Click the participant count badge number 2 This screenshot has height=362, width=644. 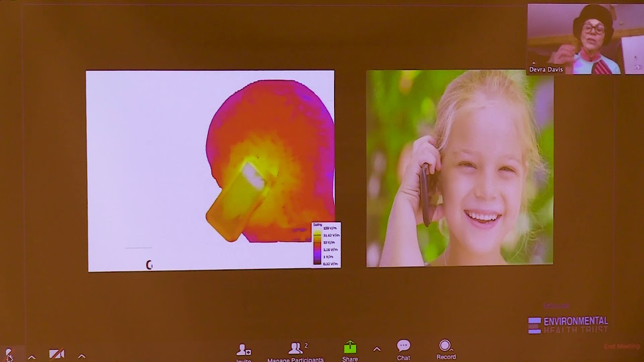pos(306,345)
